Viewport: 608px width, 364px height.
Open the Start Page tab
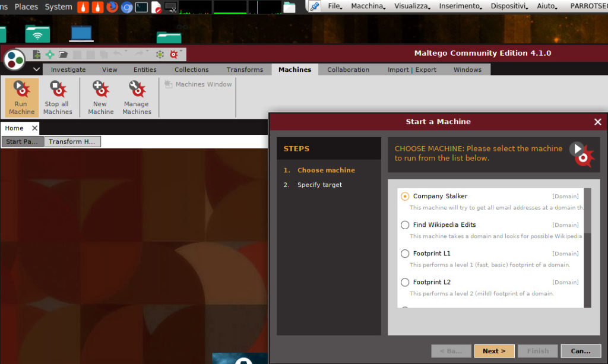pos(23,141)
